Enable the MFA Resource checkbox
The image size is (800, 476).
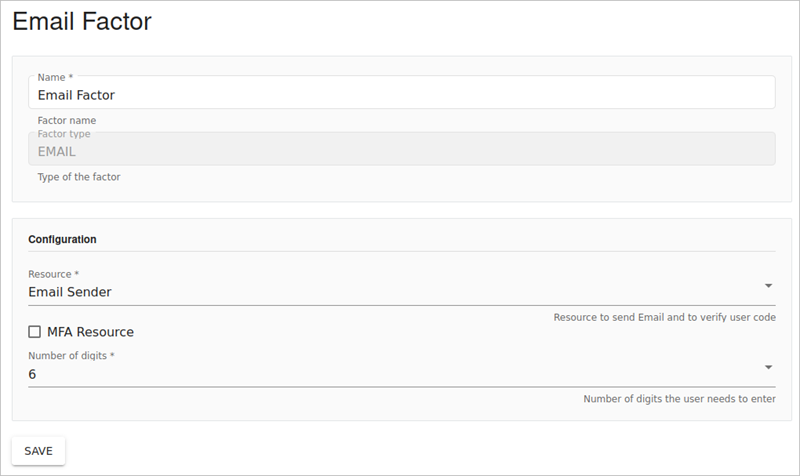pyautogui.click(x=35, y=332)
